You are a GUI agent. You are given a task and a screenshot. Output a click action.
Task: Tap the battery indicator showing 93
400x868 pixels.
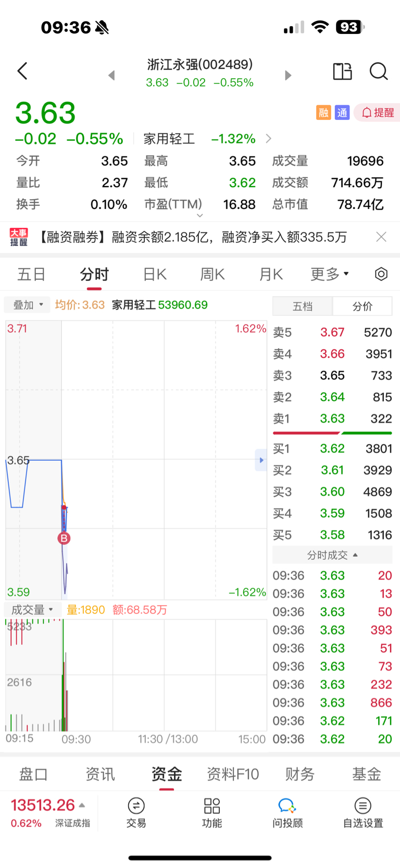tap(350, 27)
